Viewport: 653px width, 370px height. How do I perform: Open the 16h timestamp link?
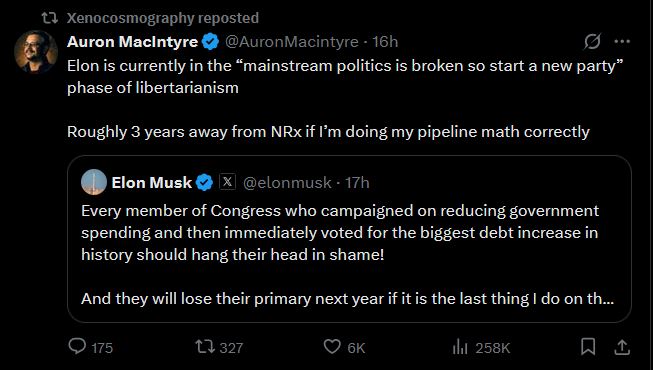[385, 42]
